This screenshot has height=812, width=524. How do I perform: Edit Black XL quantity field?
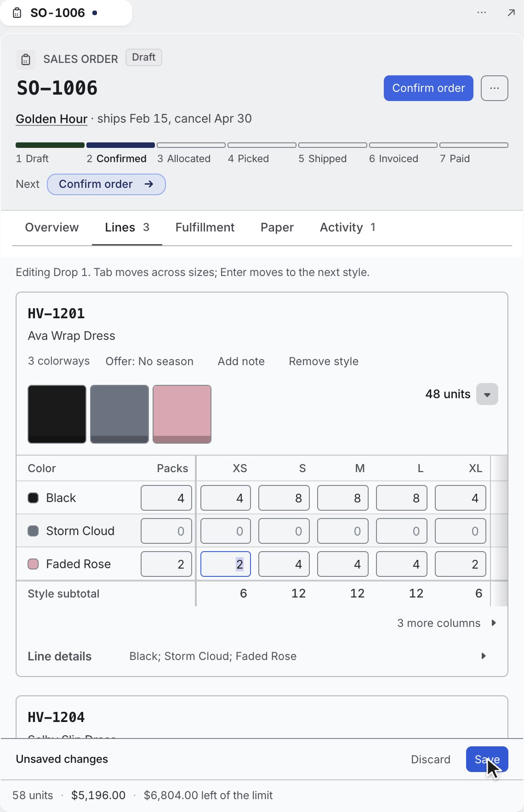(x=461, y=498)
